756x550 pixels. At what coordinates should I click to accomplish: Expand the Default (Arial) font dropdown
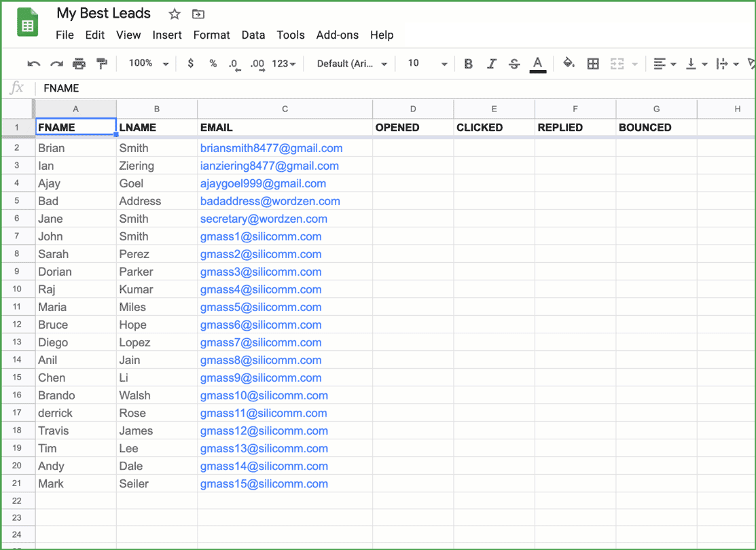(352, 64)
